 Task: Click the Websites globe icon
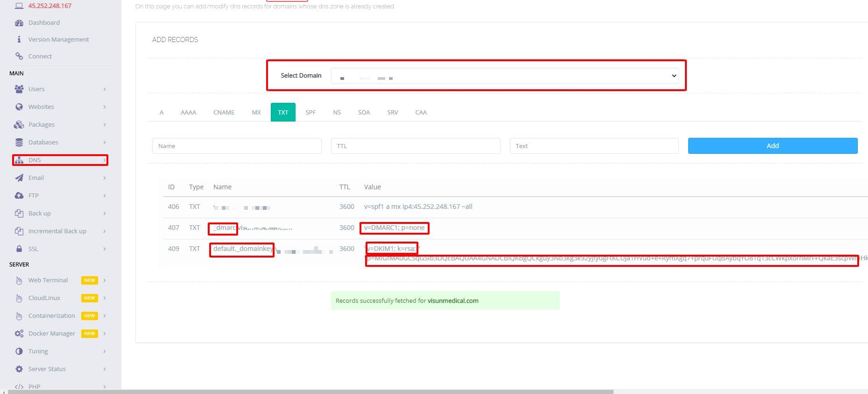click(x=19, y=107)
